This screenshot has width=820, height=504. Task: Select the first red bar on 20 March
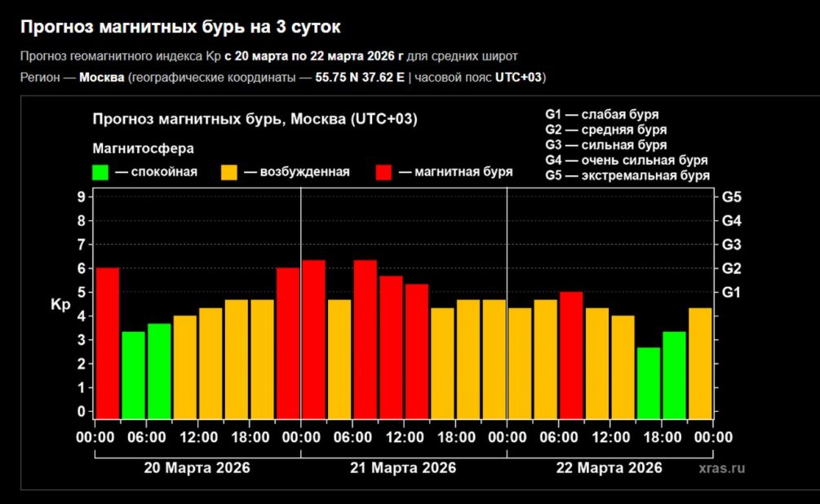108,343
